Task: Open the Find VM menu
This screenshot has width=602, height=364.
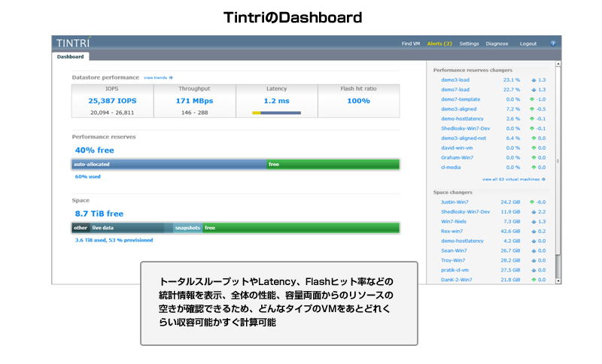Action: click(410, 44)
